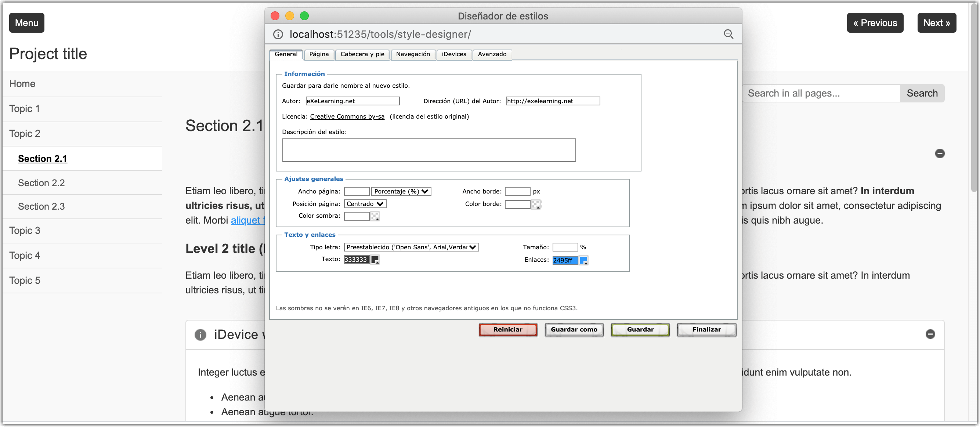The height and width of the screenshot is (427, 980).
Task: Open the Cabecera y pie tab
Action: (x=362, y=54)
